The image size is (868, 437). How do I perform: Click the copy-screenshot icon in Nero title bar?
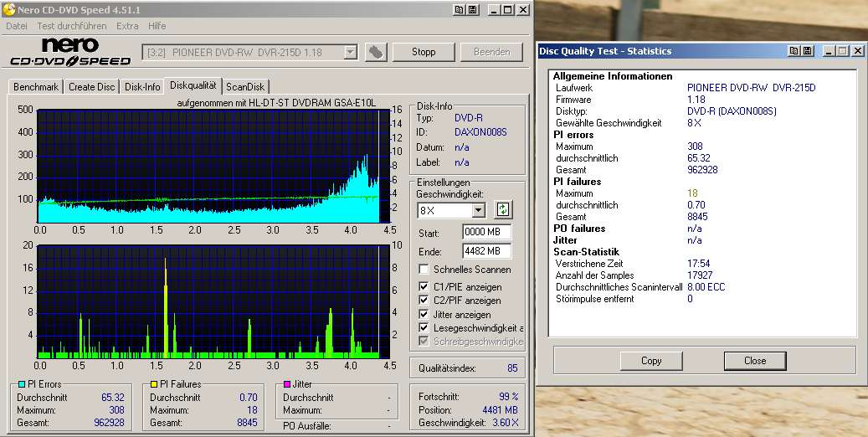460,10
